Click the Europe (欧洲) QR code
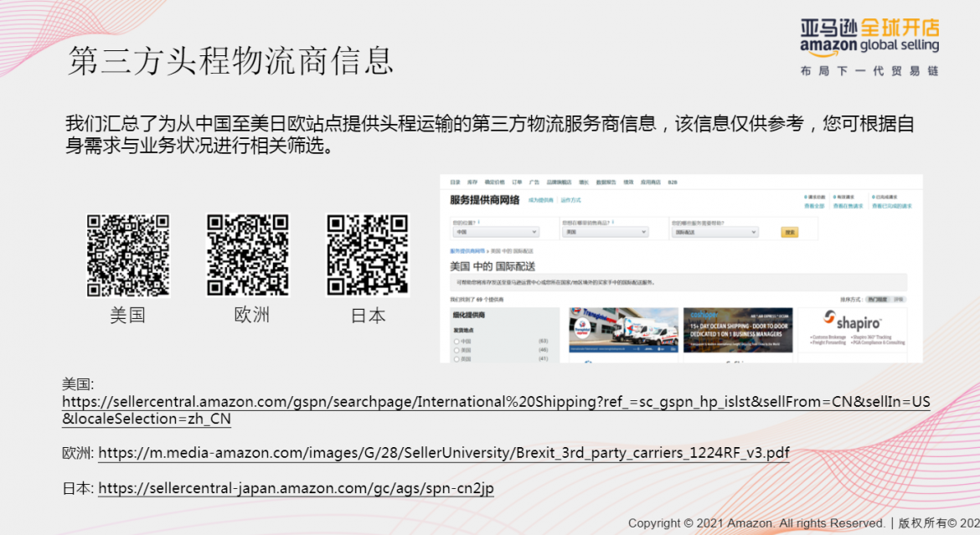Image resolution: width=980 pixels, height=535 pixels. [248, 255]
